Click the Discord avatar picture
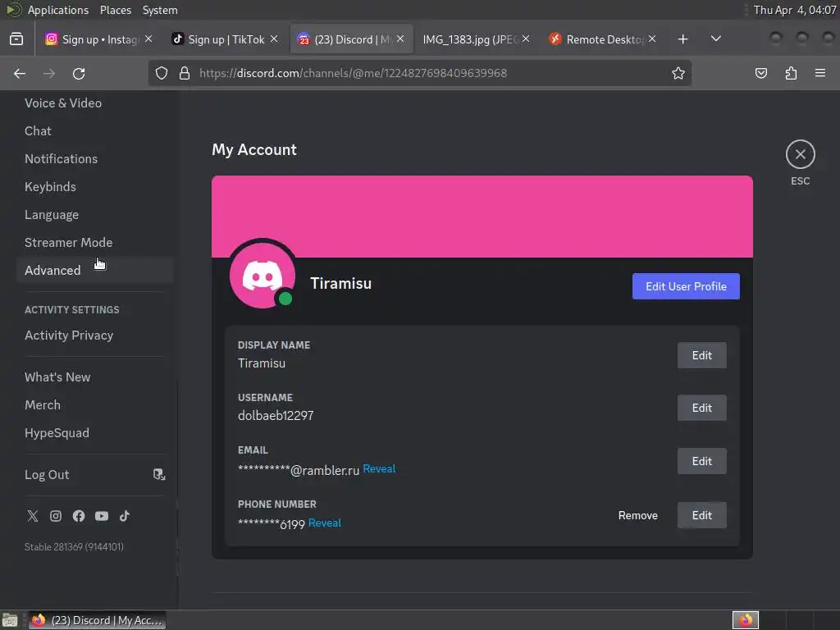Image resolution: width=840 pixels, height=630 pixels. coord(262,276)
